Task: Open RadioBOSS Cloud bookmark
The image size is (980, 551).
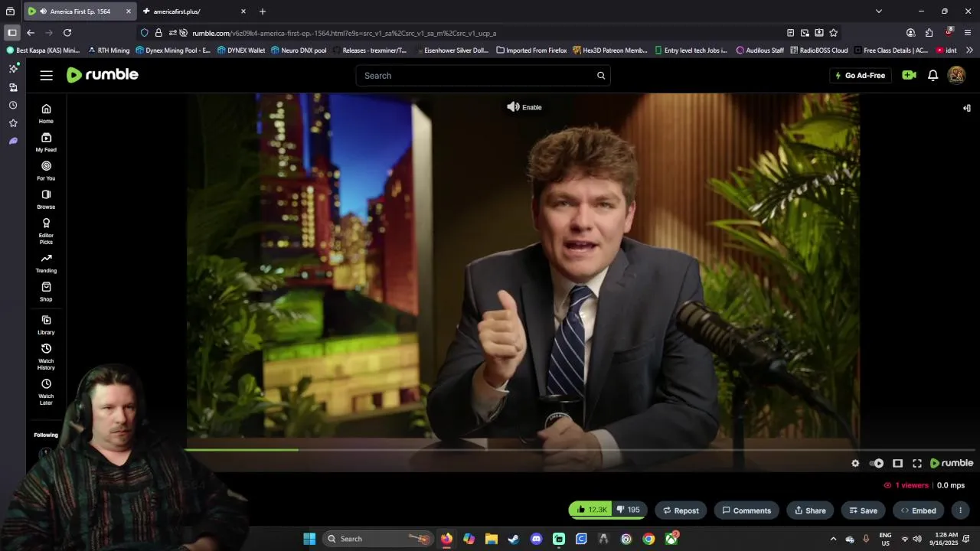Action: pyautogui.click(x=818, y=51)
